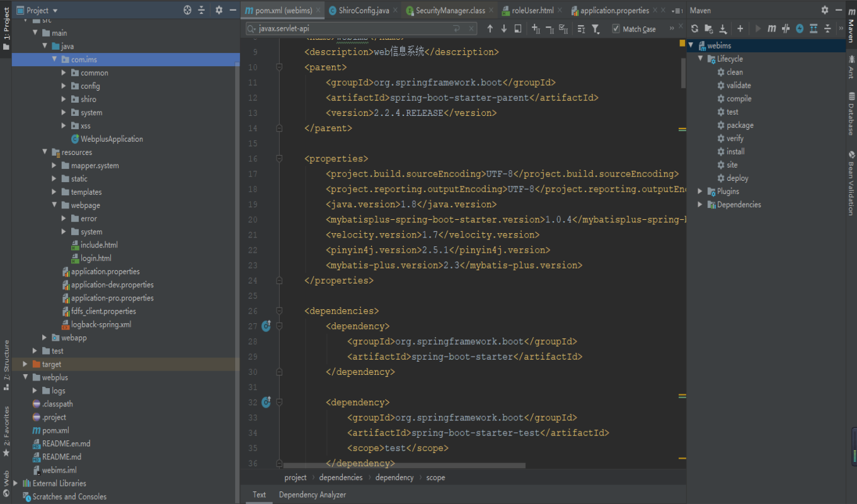Viewport: 857px width, 504px height.
Task: Collapse all in Maven tool window
Action: (827, 28)
